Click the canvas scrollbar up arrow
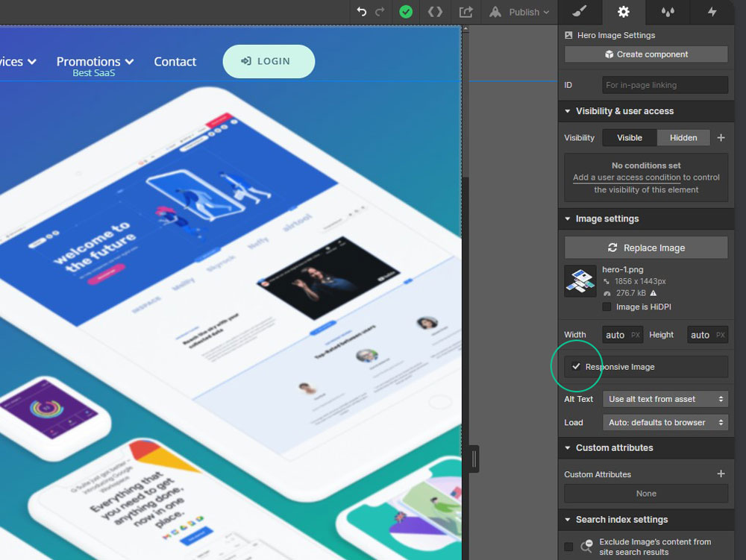746x560 pixels. pyautogui.click(x=466, y=30)
